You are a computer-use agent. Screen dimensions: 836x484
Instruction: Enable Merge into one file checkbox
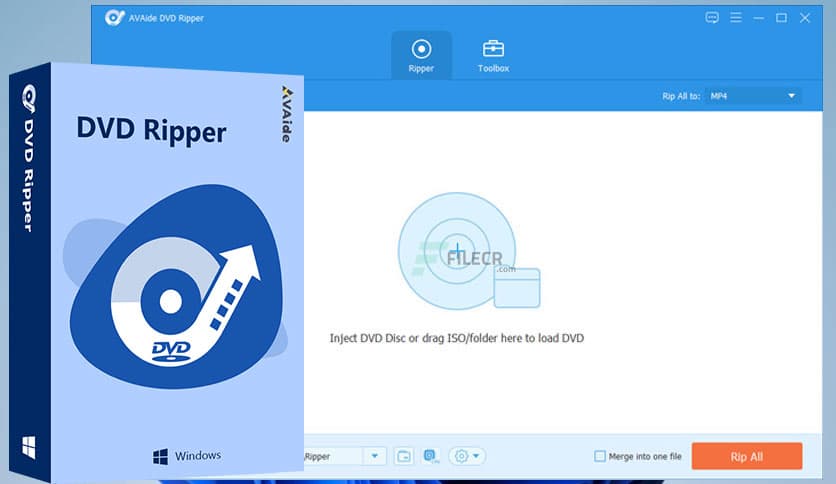pyautogui.click(x=600, y=456)
